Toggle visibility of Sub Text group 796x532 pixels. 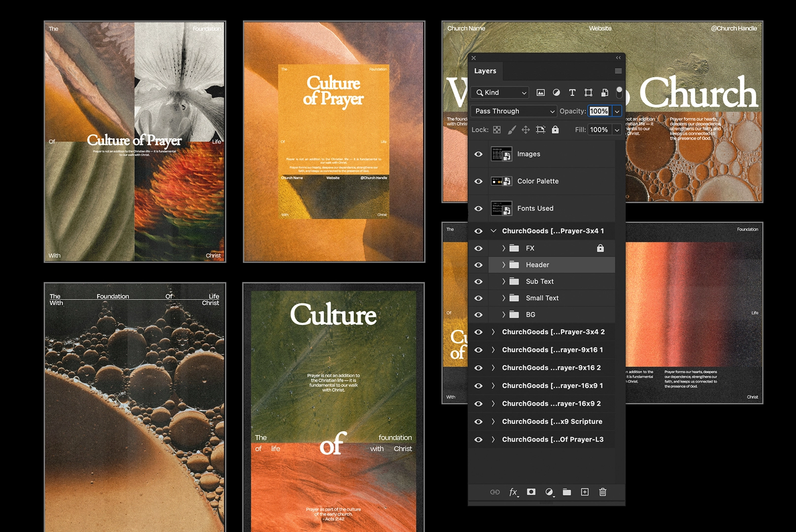(478, 282)
